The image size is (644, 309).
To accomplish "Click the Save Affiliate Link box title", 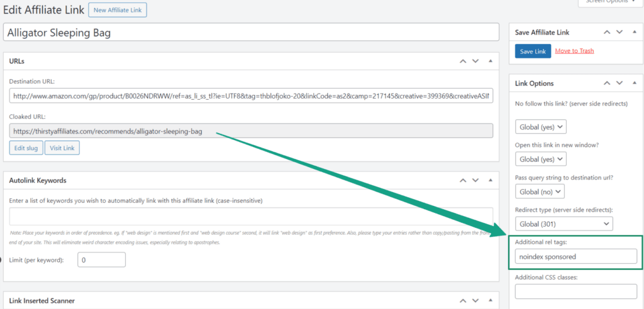I will click(542, 32).
